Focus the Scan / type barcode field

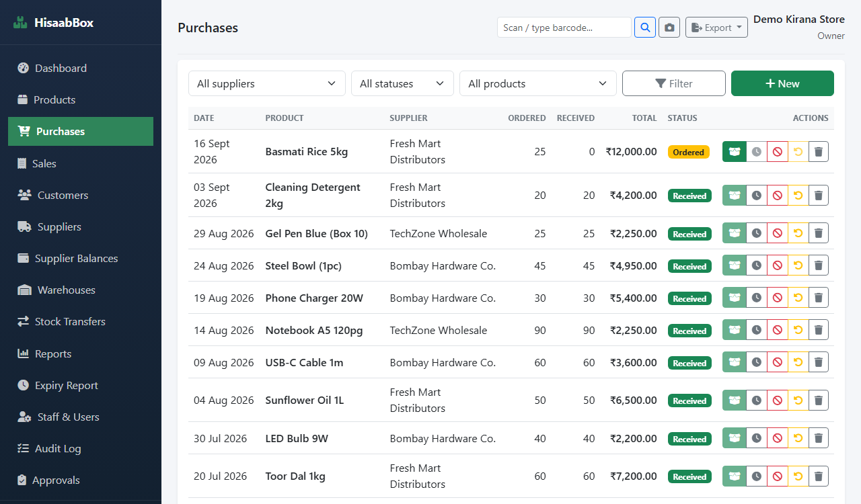pos(564,28)
